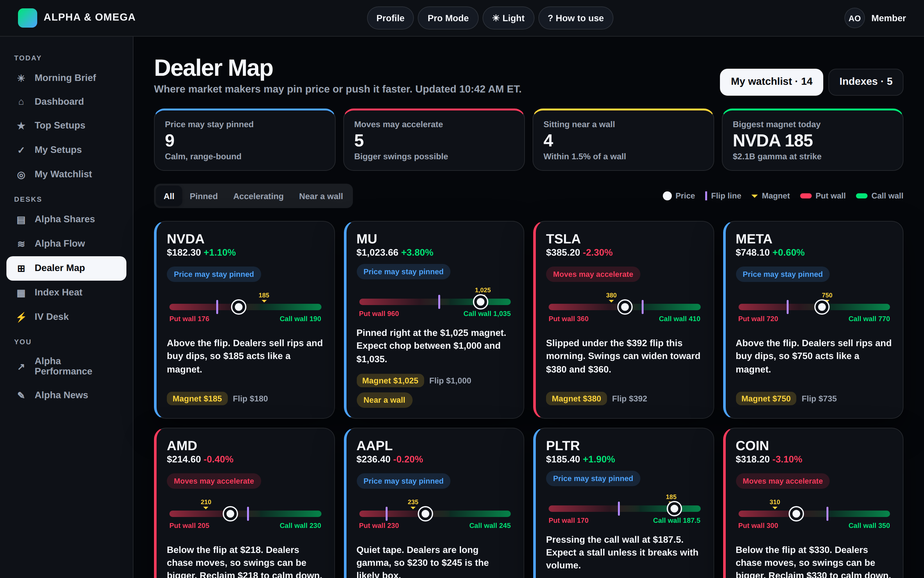Click the AMD price marker on slider
This screenshot has width=924, height=578.
(x=230, y=513)
